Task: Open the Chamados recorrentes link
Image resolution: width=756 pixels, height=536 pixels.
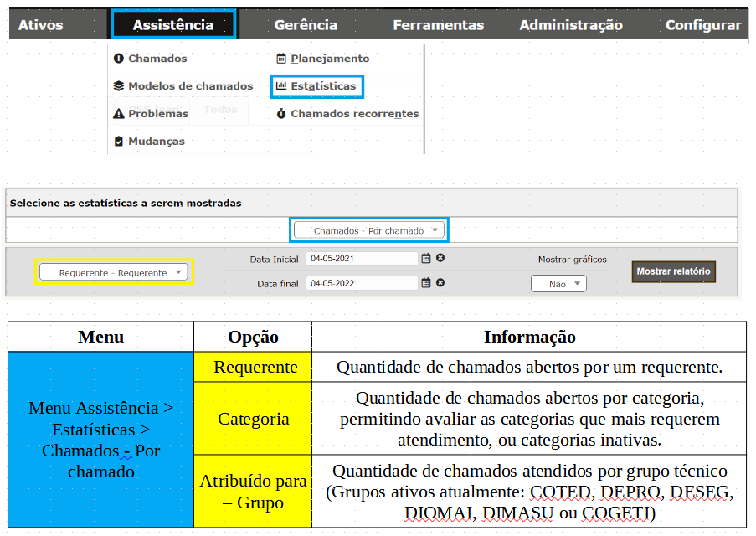Action: pyautogui.click(x=354, y=114)
